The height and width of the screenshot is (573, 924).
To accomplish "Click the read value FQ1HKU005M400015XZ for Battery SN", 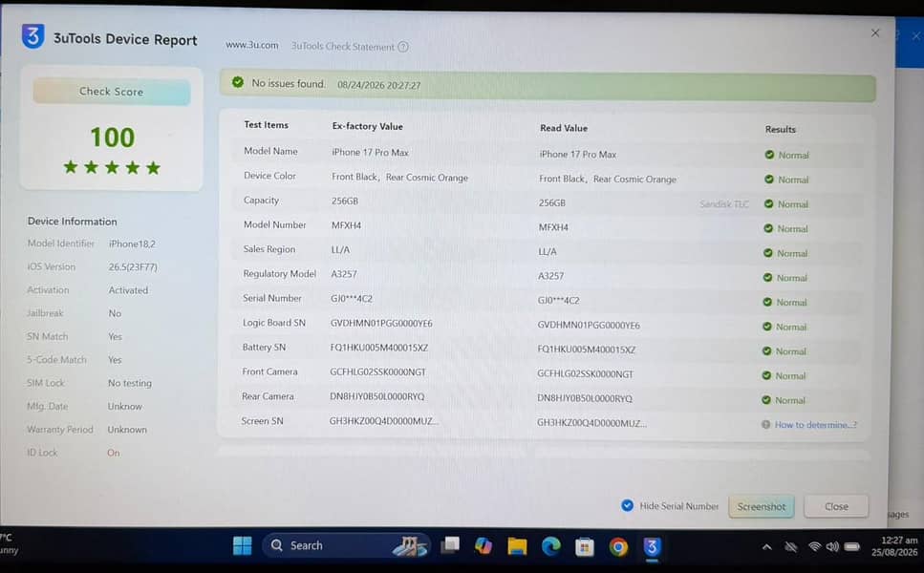I will click(x=587, y=350).
